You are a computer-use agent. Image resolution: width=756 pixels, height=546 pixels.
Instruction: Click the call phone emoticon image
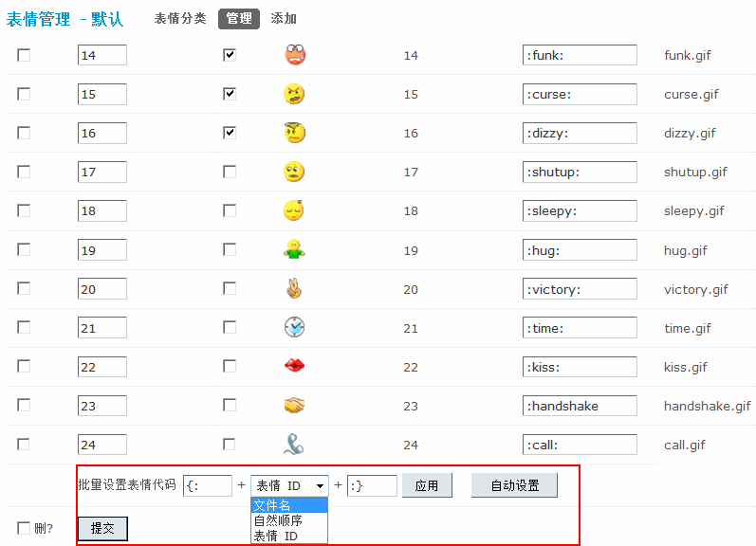[x=293, y=445]
